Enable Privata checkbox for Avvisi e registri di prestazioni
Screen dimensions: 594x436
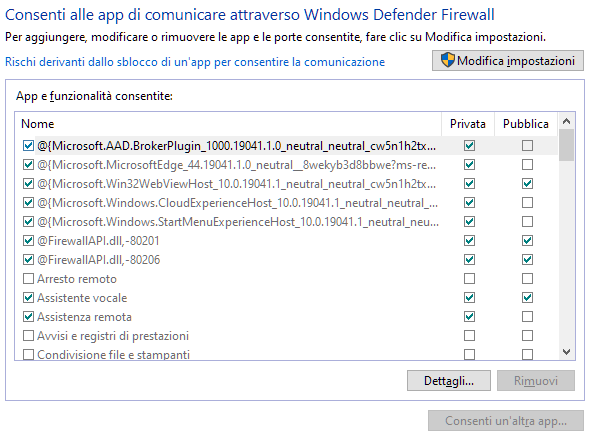469,336
